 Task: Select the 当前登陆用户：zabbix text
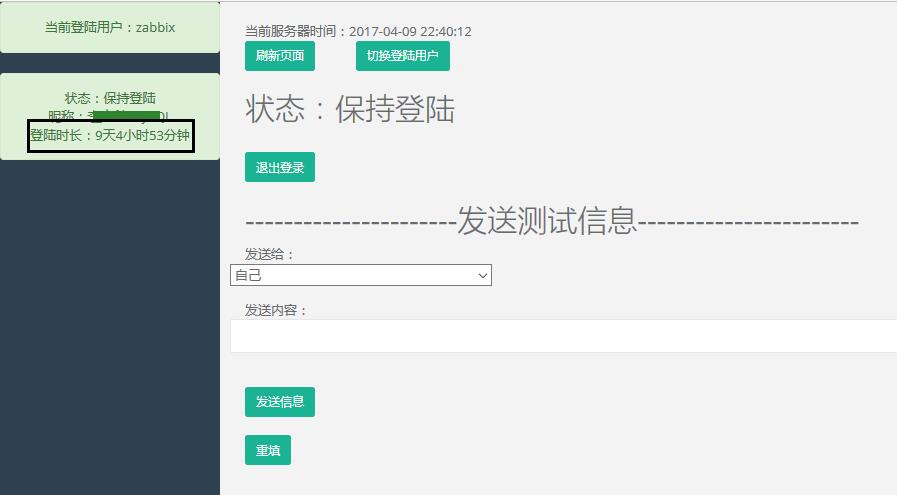[x=110, y=27]
